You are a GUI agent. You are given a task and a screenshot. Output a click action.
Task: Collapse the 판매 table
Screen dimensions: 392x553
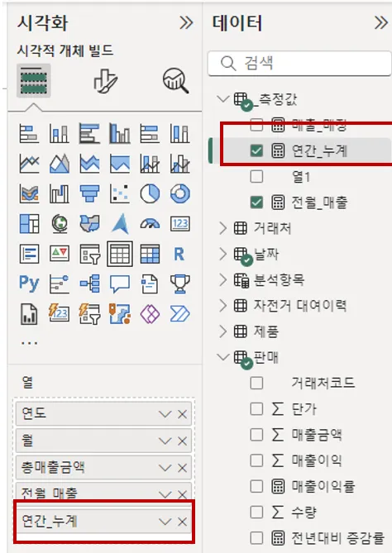point(223,356)
